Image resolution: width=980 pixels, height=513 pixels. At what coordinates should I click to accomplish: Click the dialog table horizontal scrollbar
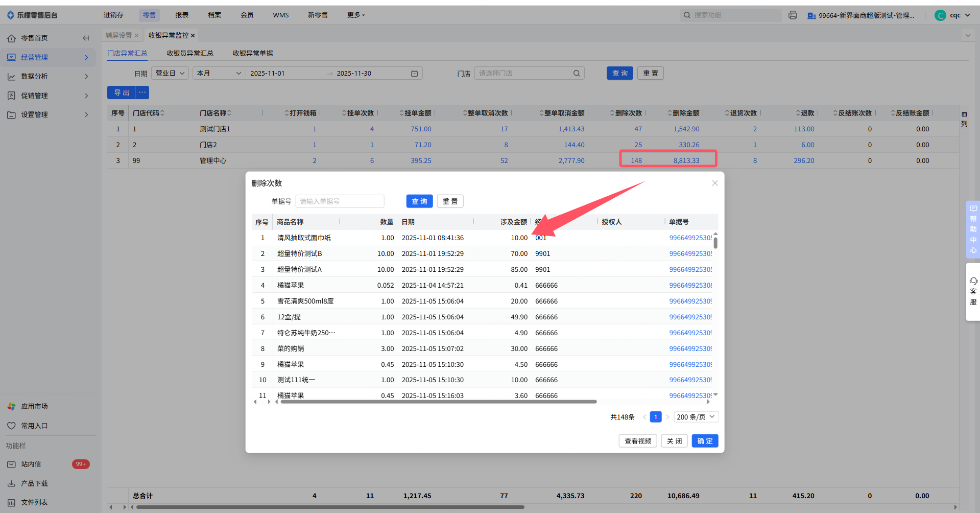(438, 402)
